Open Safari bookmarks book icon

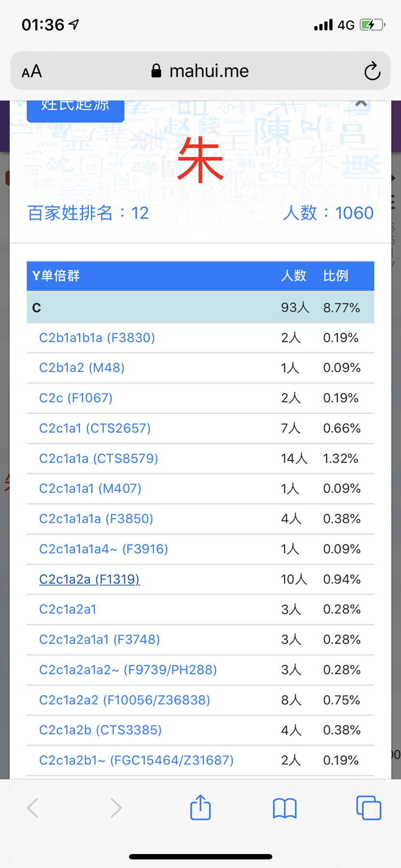(285, 808)
